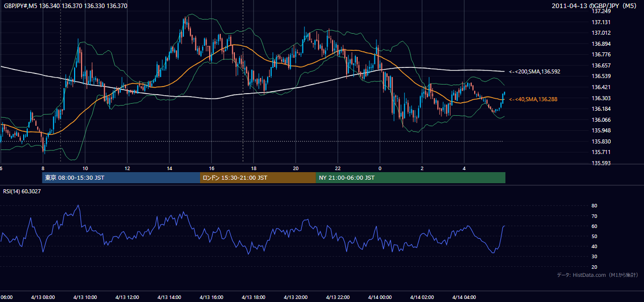Click the HistData.com data source credit
Image resolution: width=644 pixels, height=302 pixels.
(597, 275)
